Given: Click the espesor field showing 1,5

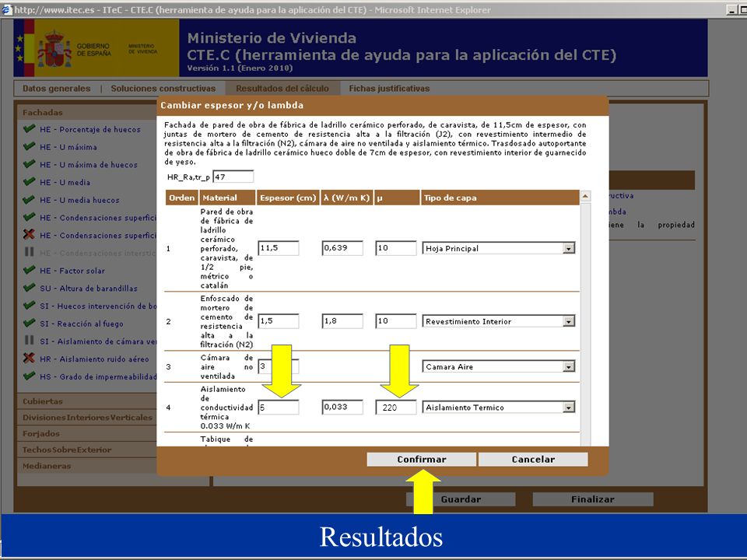Looking at the screenshot, I should click(x=279, y=321).
